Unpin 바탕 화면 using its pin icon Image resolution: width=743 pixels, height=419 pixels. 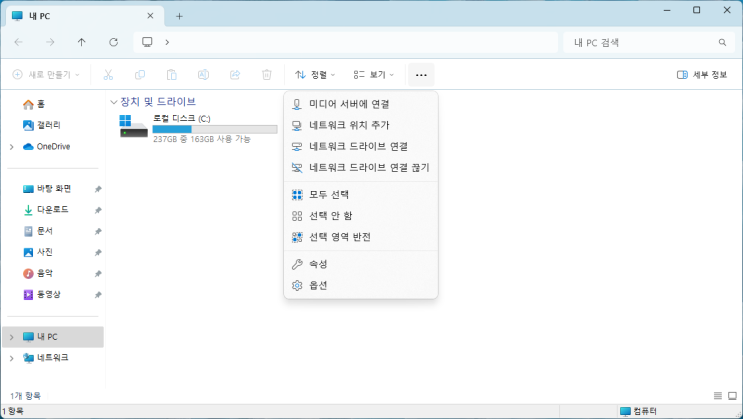click(98, 189)
